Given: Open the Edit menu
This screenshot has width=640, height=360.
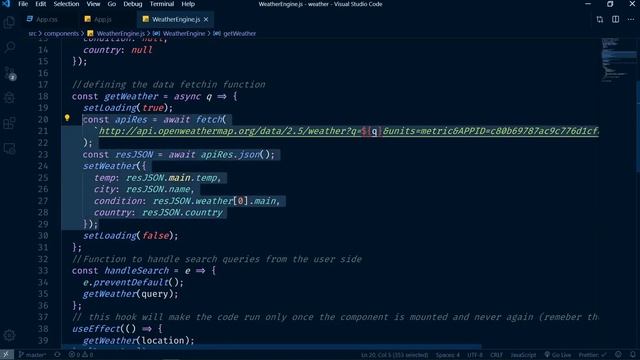Looking at the screenshot, I should [x=40, y=4].
